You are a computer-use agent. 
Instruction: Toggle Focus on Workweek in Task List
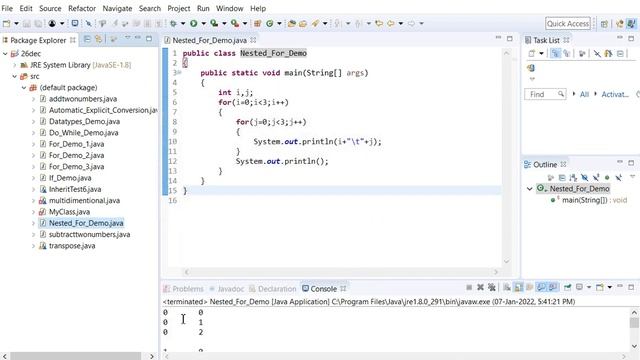coord(582,53)
